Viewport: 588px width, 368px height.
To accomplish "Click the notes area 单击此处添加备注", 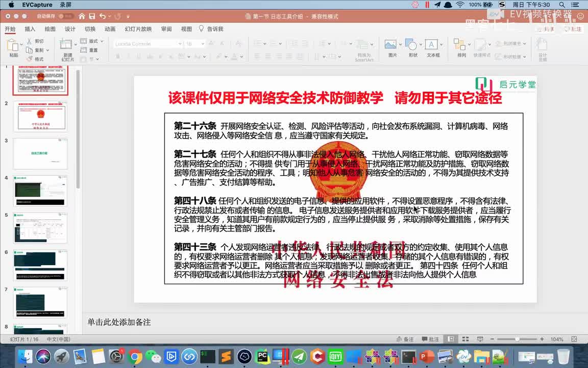I will click(119, 322).
